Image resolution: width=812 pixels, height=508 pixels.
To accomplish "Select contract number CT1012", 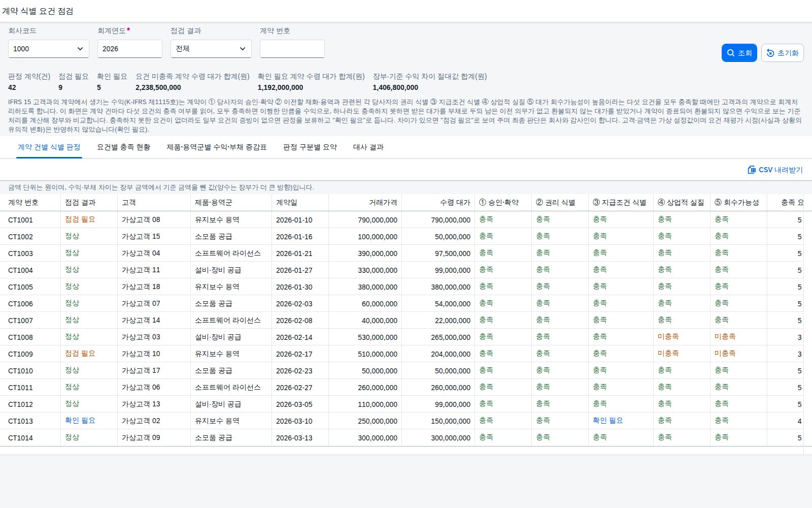I will (20, 404).
